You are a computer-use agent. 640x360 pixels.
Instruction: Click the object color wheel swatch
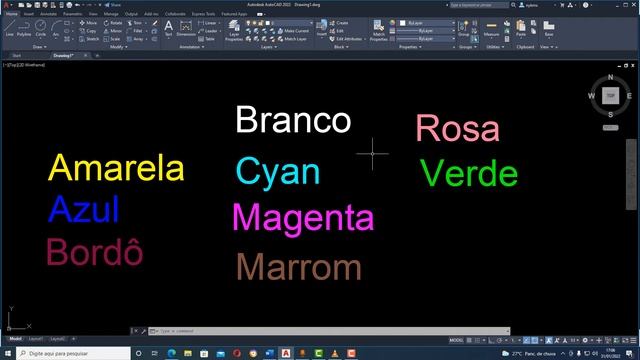[x=392, y=23]
